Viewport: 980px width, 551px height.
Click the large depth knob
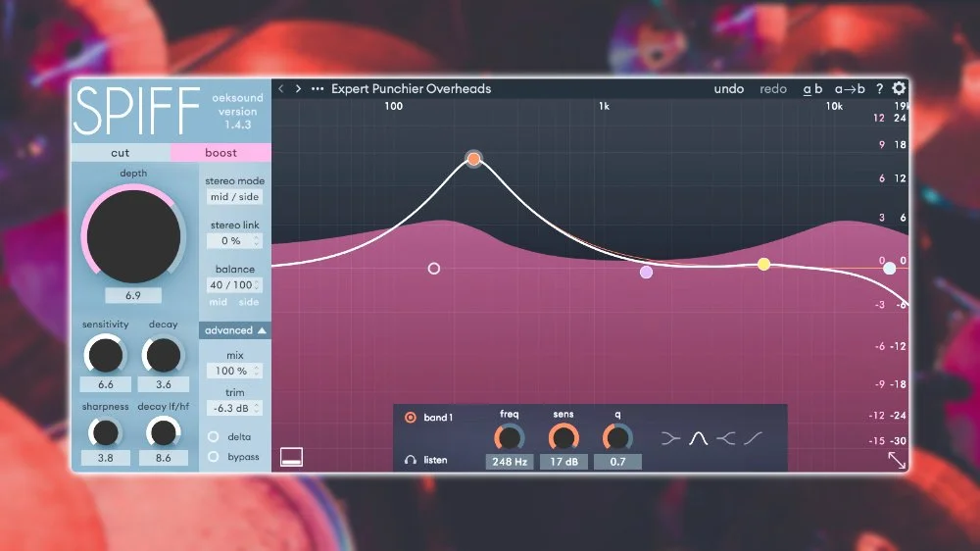coord(133,235)
